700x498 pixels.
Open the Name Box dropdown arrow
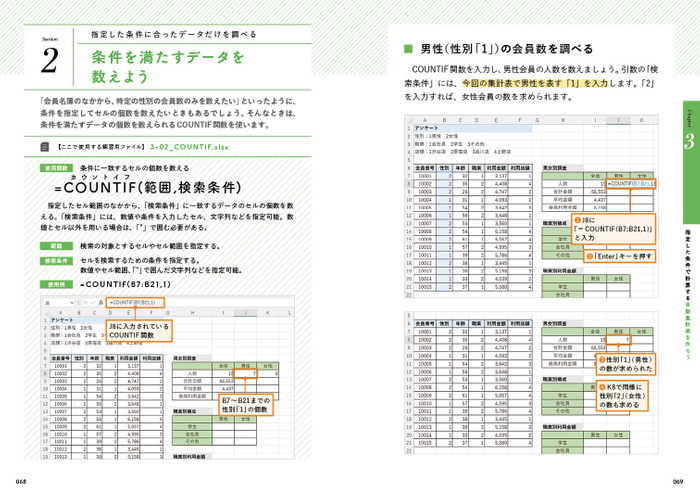coord(72,303)
